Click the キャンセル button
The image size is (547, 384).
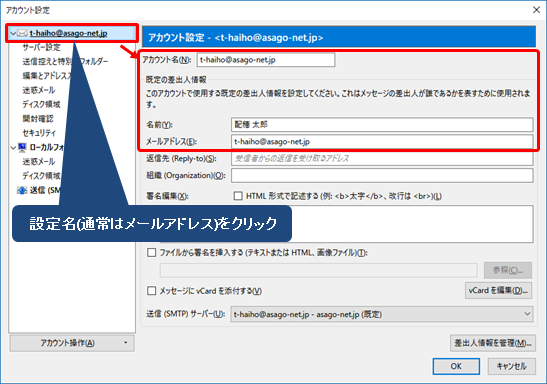(511, 366)
